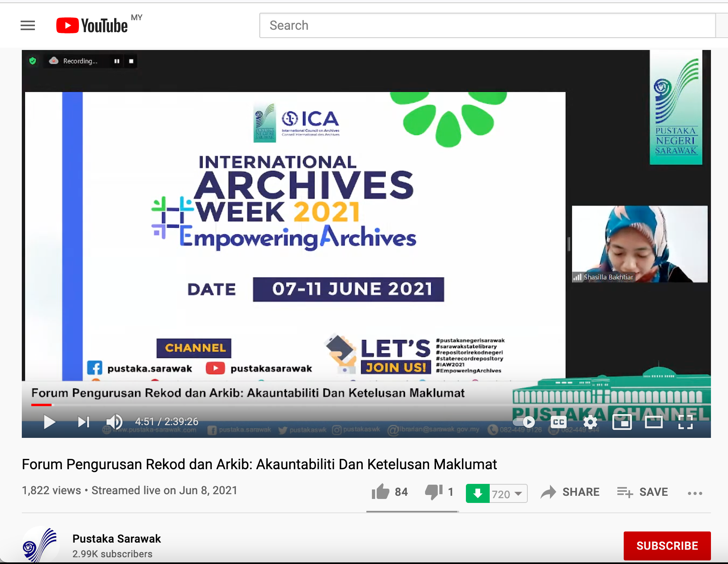The image size is (728, 564).
Task: Like the video with thumbs up
Action: [x=389, y=492]
